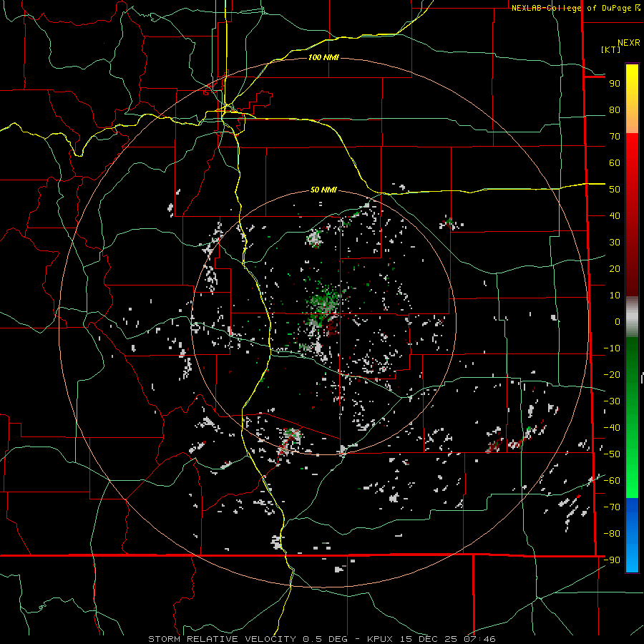Screen dimensions: 644x644
Task: Click the '-90' value on the velocity scale
Action: (x=612, y=560)
